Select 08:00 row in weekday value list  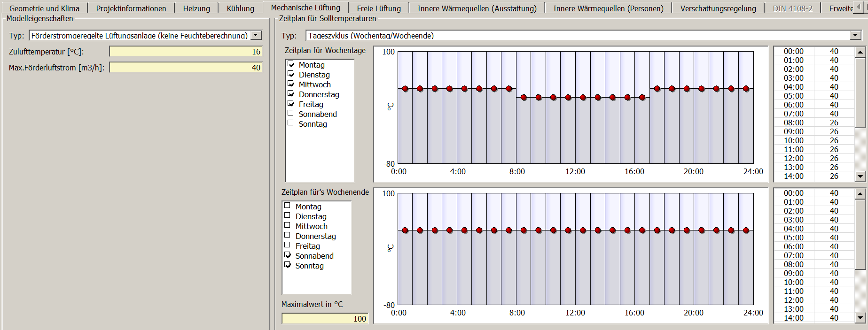(x=814, y=123)
